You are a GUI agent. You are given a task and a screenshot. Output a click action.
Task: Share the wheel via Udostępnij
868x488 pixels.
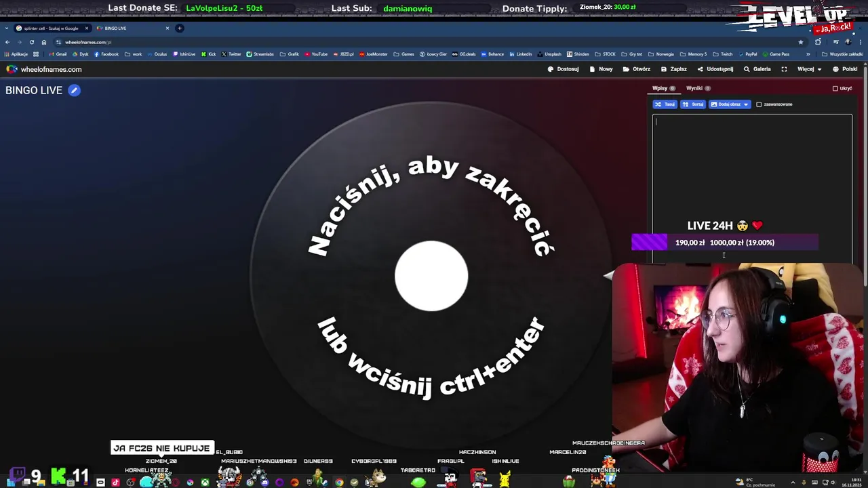click(715, 69)
